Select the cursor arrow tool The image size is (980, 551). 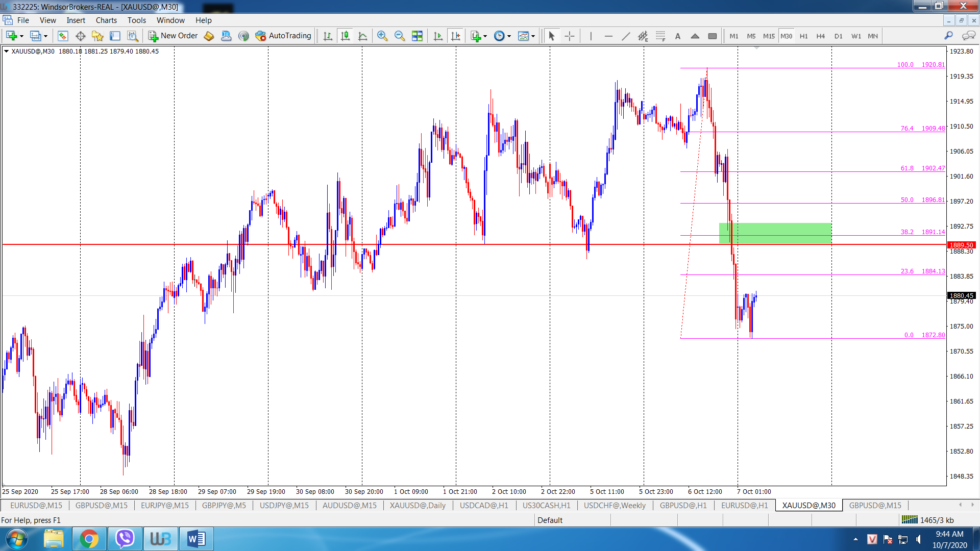(x=551, y=36)
